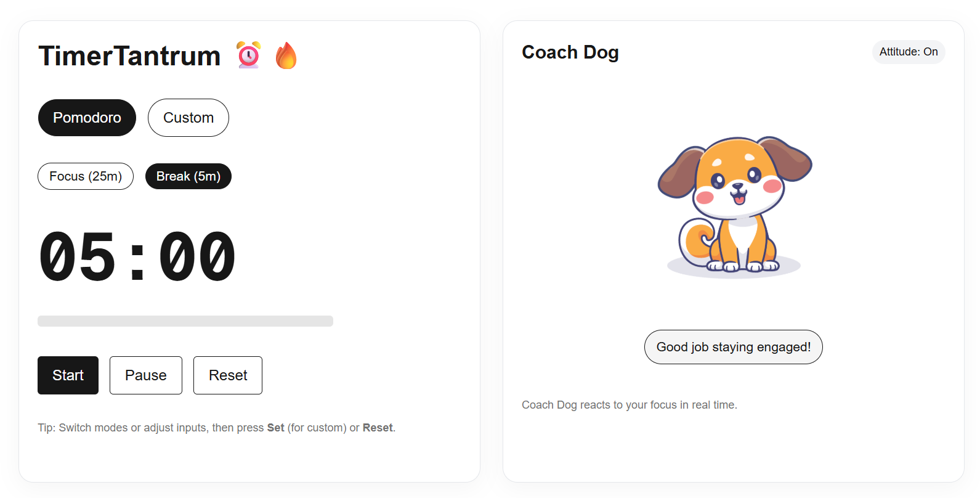Screen dimensions: 980x498
Task: Click the 'Good job staying engaged!' speech bubble
Action: tap(734, 347)
